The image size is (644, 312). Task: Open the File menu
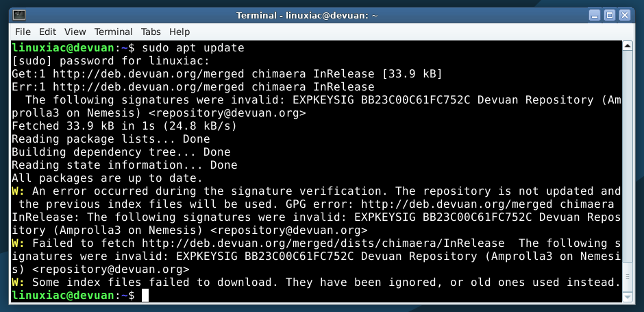click(x=23, y=32)
